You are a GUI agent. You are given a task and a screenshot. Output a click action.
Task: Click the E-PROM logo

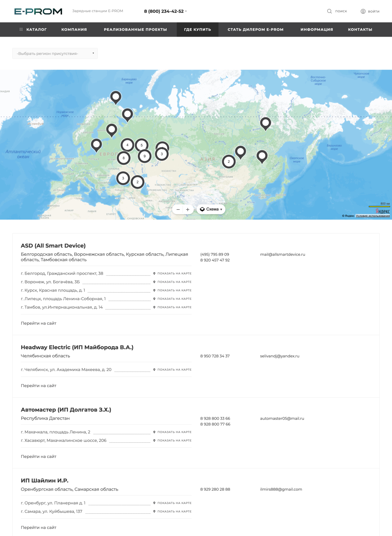point(38,11)
